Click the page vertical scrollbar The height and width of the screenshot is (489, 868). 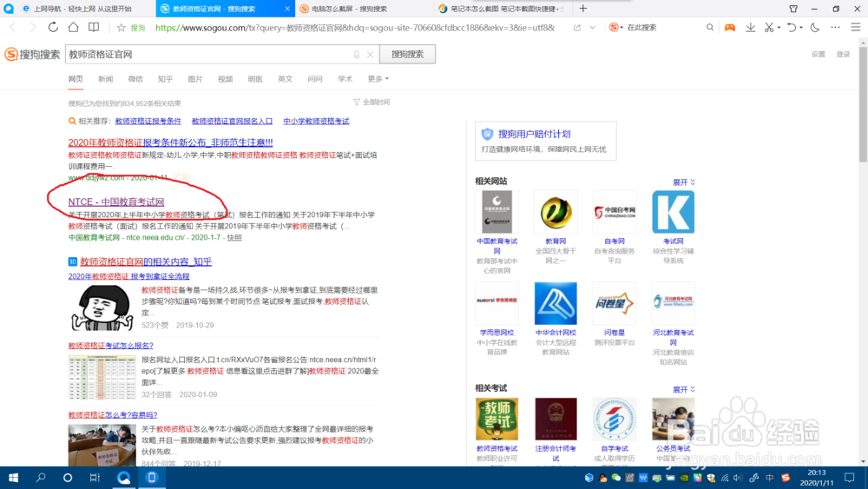click(x=863, y=103)
